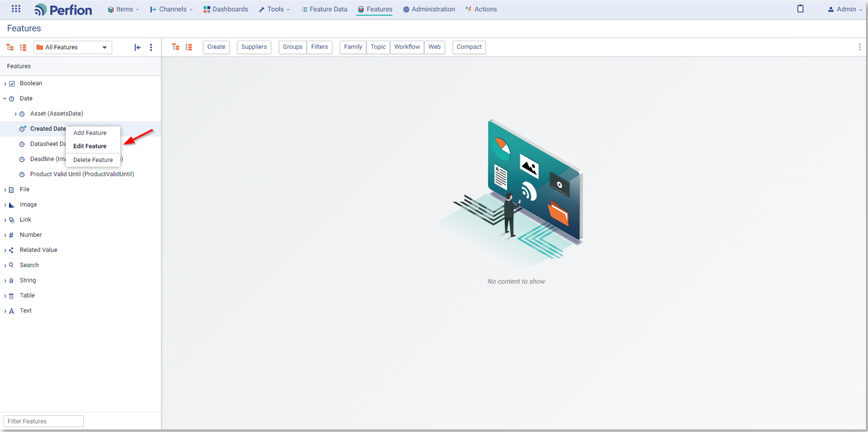Image resolution: width=868 pixels, height=432 pixels.
Task: Click the Filters button
Action: click(319, 47)
